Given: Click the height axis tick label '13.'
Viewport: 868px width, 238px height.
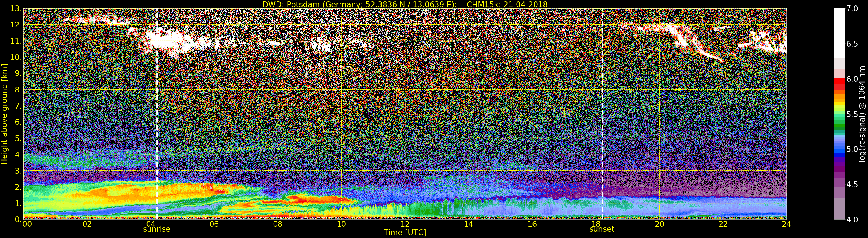Looking at the screenshot, I should [x=16, y=9].
